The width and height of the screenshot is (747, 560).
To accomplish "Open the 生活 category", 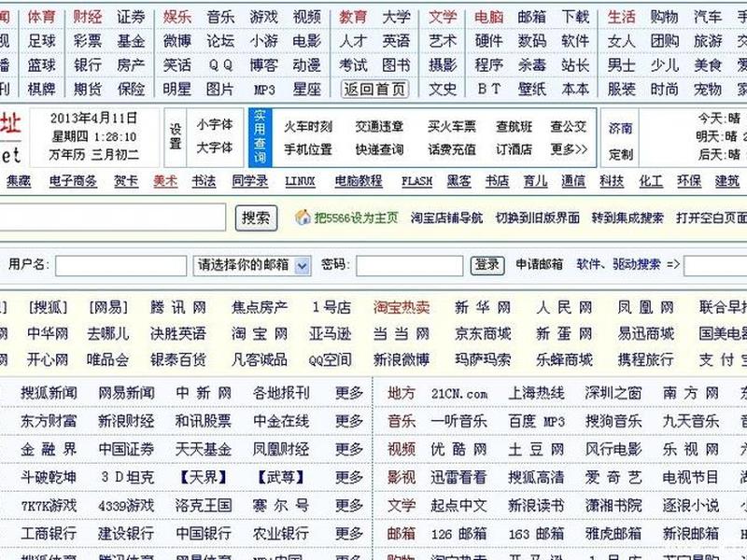I will coord(621,17).
